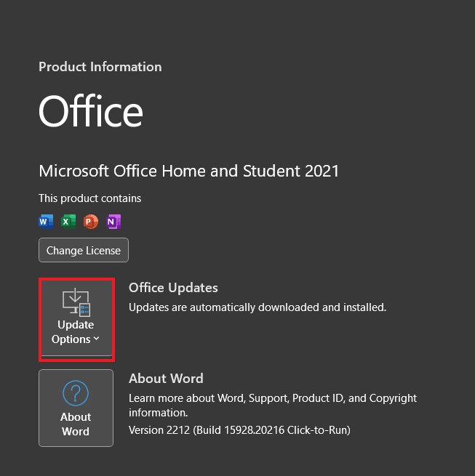The height and width of the screenshot is (476, 475).
Task: Expand the Update Options chevron arrow
Action: (x=97, y=339)
